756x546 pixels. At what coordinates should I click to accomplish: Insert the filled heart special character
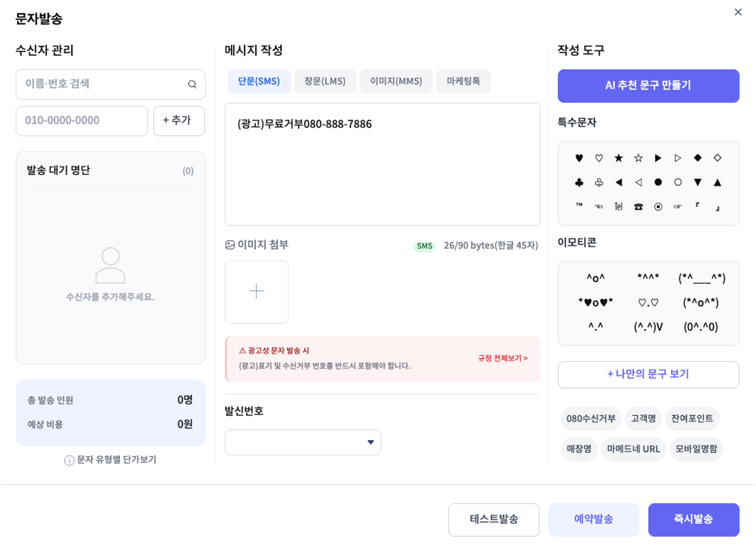[x=579, y=158]
